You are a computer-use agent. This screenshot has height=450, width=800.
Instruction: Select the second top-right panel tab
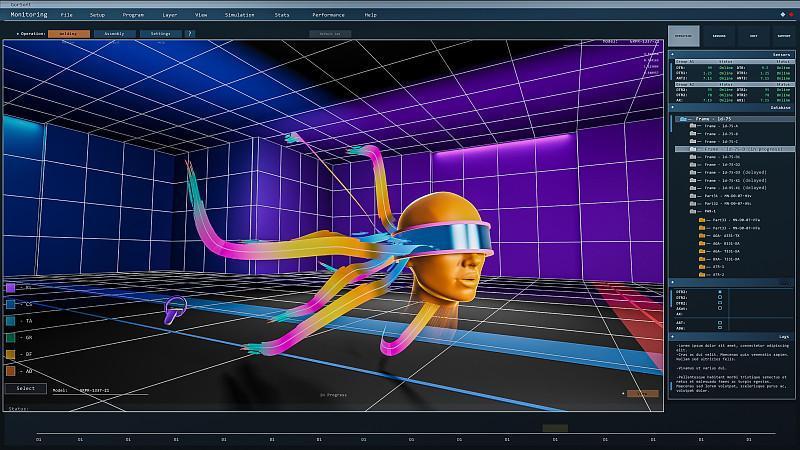pyautogui.click(x=719, y=36)
